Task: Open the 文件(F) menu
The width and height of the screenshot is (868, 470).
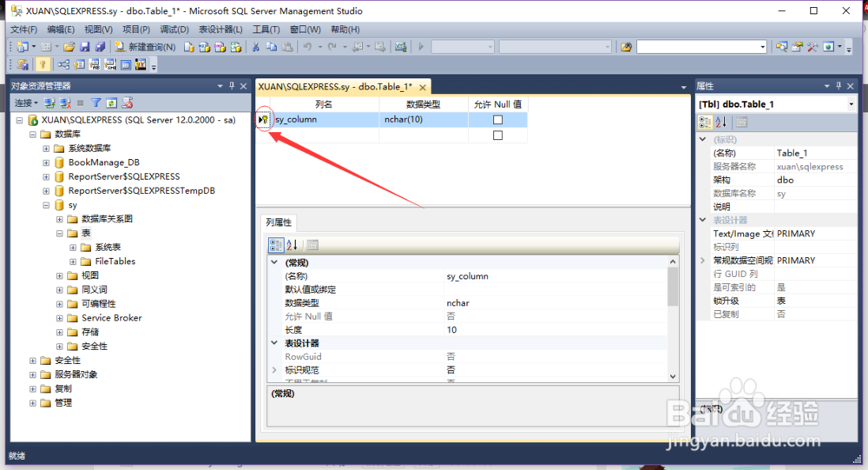Action: [23, 30]
